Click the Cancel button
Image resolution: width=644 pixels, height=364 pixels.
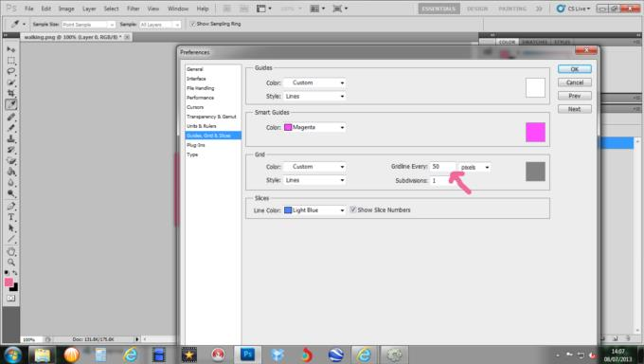pyautogui.click(x=575, y=82)
